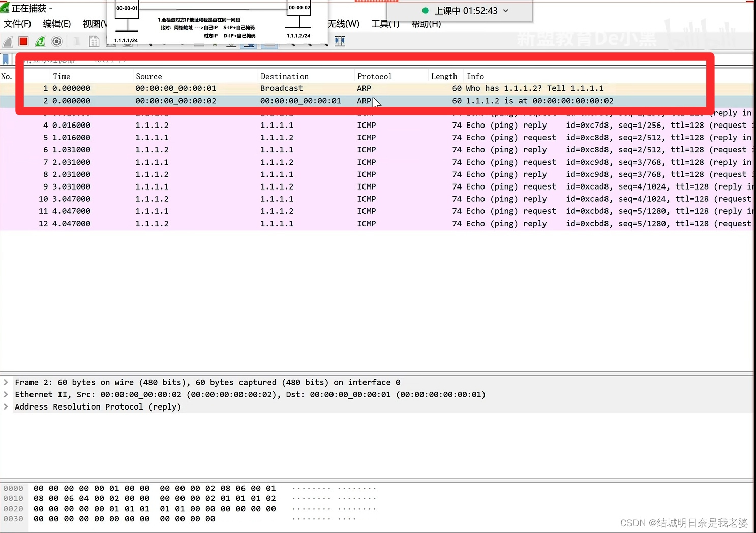Viewport: 756px width, 533px height.
Task: Click the '上课中 01:52:43' class timer text
Action: coord(466,11)
